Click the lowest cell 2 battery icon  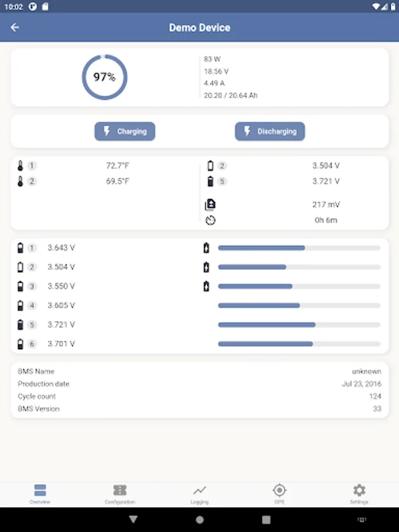click(x=210, y=166)
